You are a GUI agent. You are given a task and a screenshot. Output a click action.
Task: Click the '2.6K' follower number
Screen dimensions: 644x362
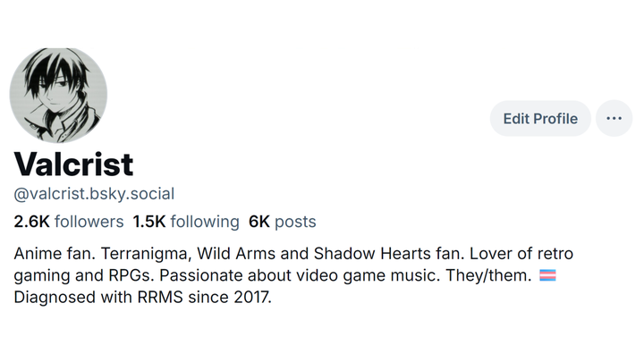click(x=32, y=221)
